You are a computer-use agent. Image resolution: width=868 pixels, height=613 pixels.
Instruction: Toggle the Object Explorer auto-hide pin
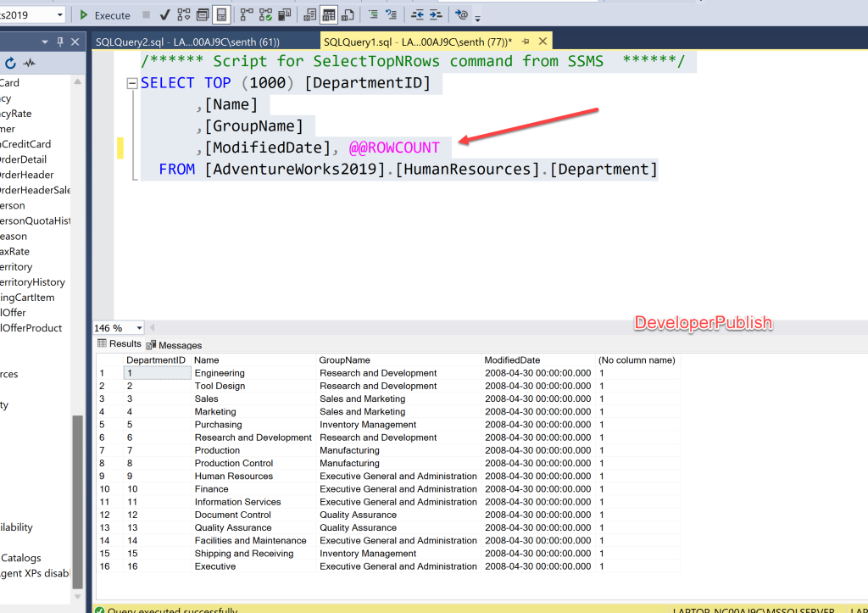[x=60, y=42]
